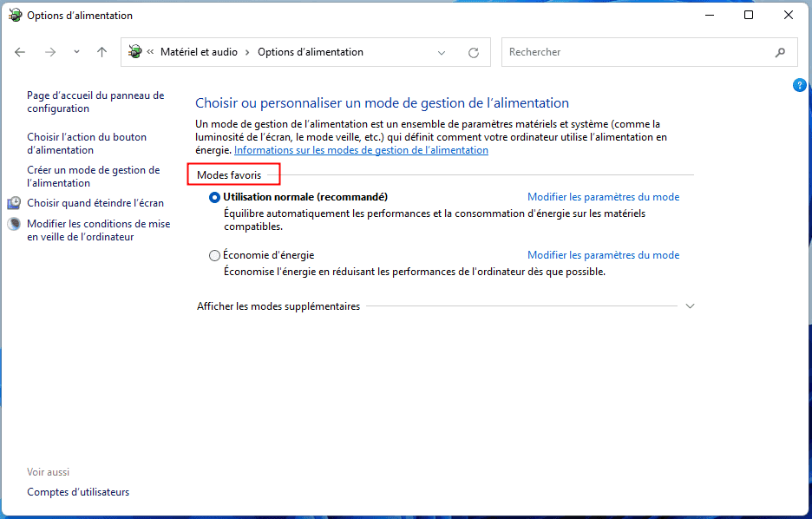
Task: Expand the address bar history dropdown
Action: coord(442,52)
